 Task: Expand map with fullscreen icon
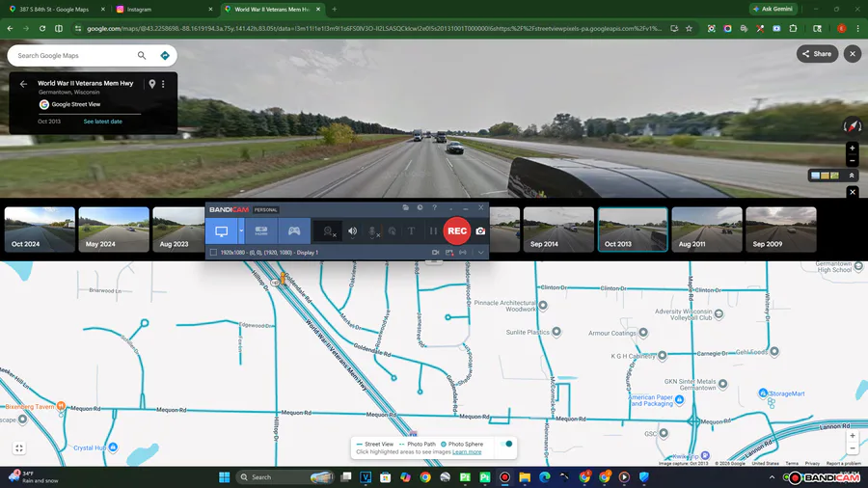(x=19, y=448)
